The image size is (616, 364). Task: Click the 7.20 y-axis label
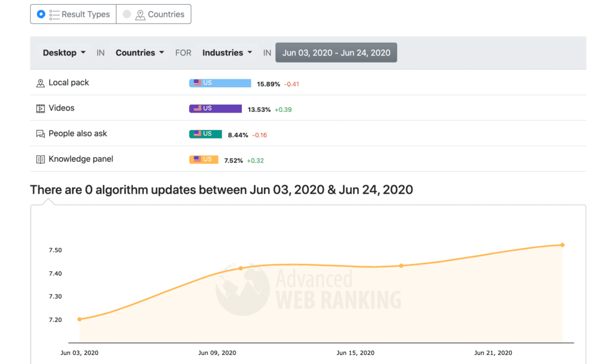pyautogui.click(x=55, y=320)
